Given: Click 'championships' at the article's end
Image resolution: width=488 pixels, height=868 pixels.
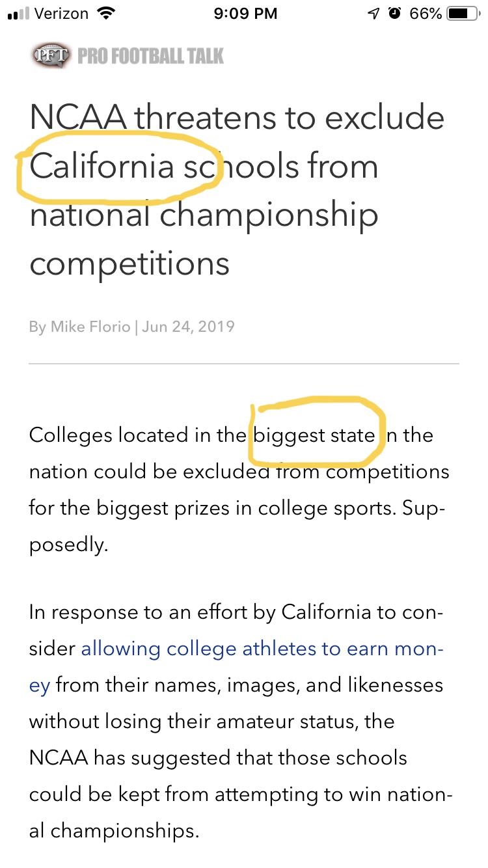Looking at the screenshot, I should [x=124, y=831].
